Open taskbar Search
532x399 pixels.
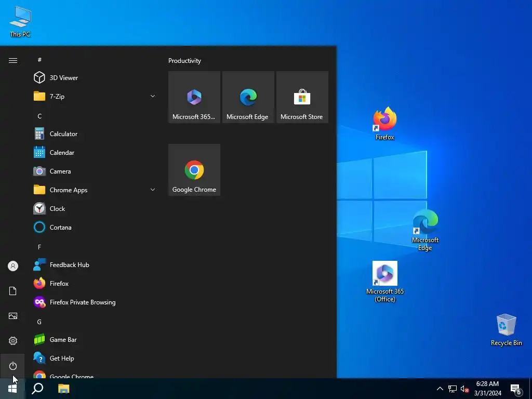[37, 389]
